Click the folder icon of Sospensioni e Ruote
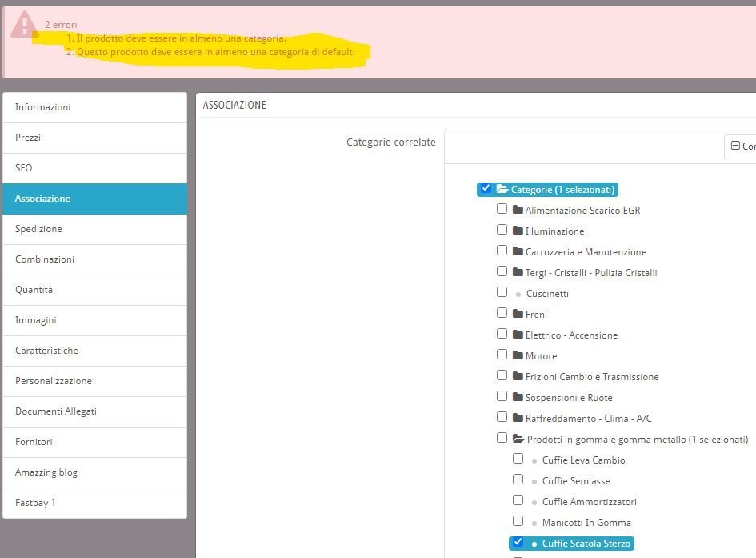This screenshot has width=756, height=558. [518, 397]
